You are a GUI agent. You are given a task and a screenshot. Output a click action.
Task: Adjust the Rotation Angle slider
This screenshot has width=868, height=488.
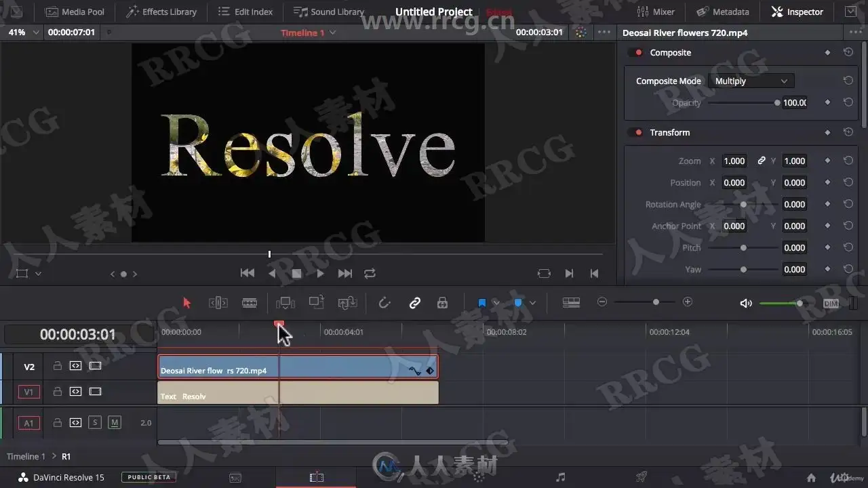click(x=744, y=204)
